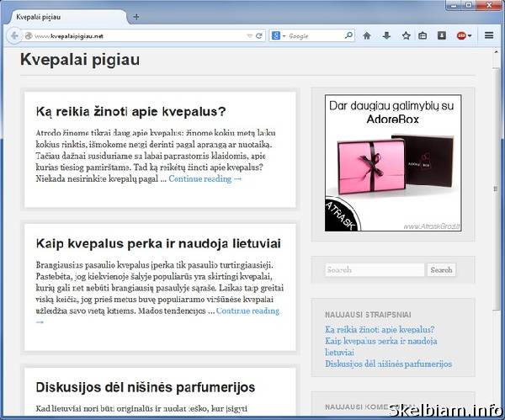Image resolution: width=505 pixels, height=420 pixels.
Task: Open article Kaip kvepalus perka ir naudoja lietuviai
Action: click(x=158, y=243)
